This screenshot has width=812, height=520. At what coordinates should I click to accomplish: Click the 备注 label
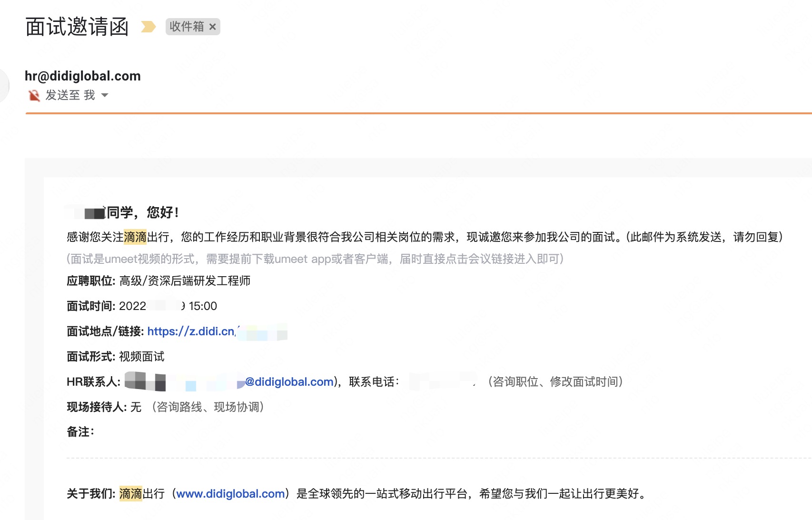point(80,432)
